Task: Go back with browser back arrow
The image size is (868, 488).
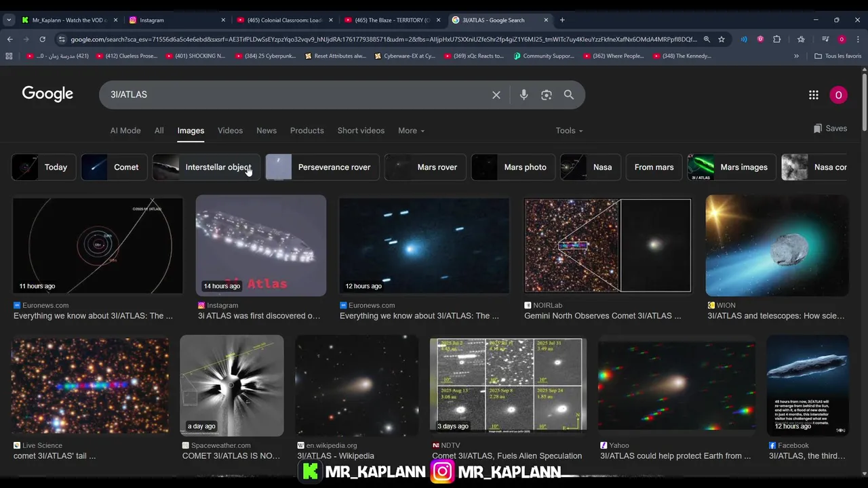Action: (x=9, y=39)
